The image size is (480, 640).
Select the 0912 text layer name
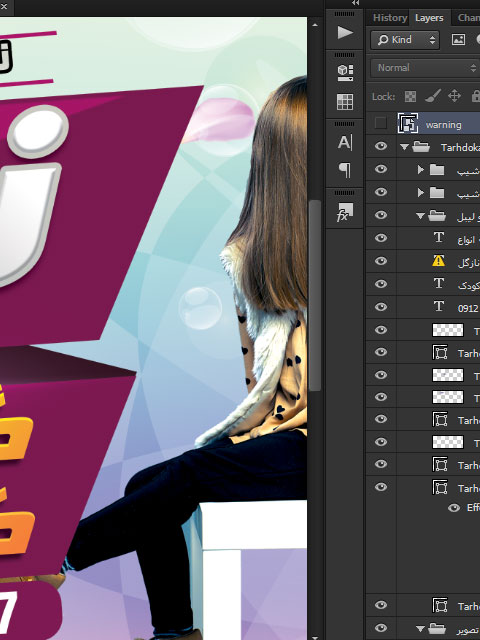coord(468,308)
